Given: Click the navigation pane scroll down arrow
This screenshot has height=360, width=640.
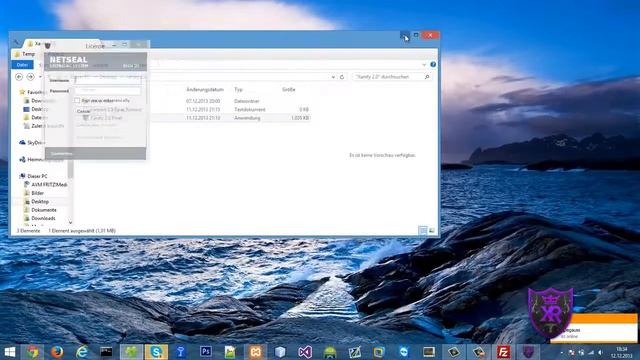Looking at the screenshot, I should pos(70,222).
